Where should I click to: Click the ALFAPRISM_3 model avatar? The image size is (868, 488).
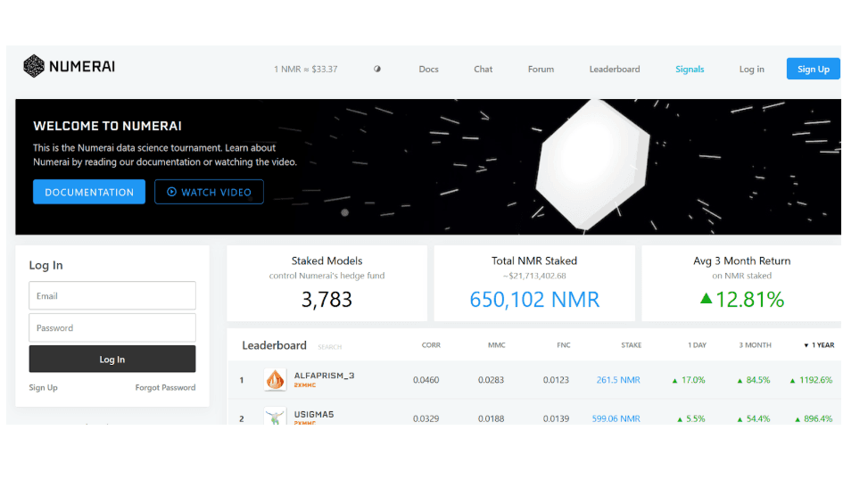pos(275,380)
